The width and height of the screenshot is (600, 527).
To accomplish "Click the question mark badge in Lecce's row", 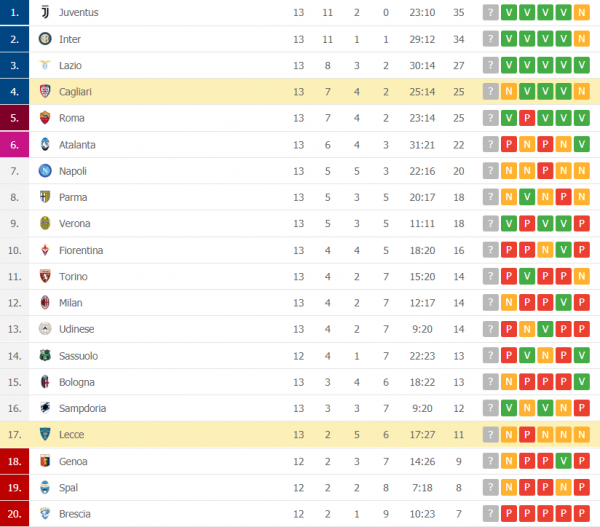I will [490, 435].
